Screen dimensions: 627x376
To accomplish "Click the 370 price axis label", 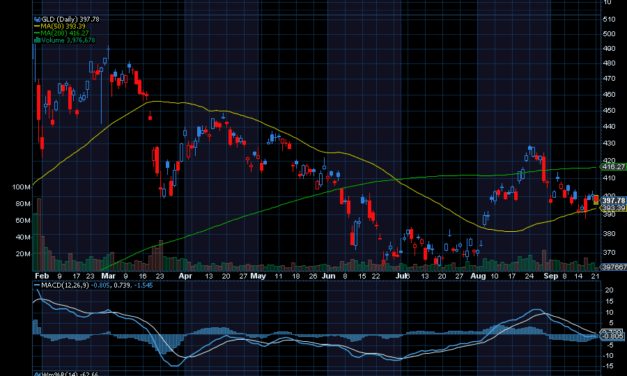I will point(609,253).
